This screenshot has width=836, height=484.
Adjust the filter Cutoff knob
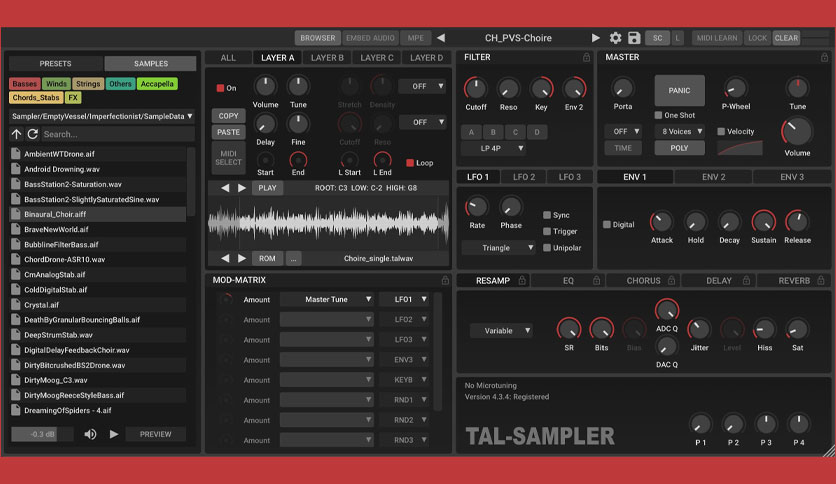pyautogui.click(x=476, y=88)
